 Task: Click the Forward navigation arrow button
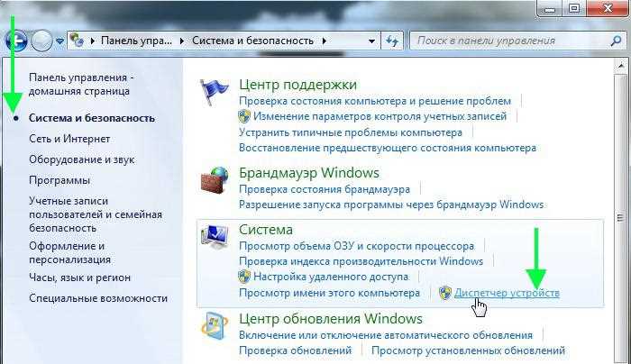pos(41,41)
